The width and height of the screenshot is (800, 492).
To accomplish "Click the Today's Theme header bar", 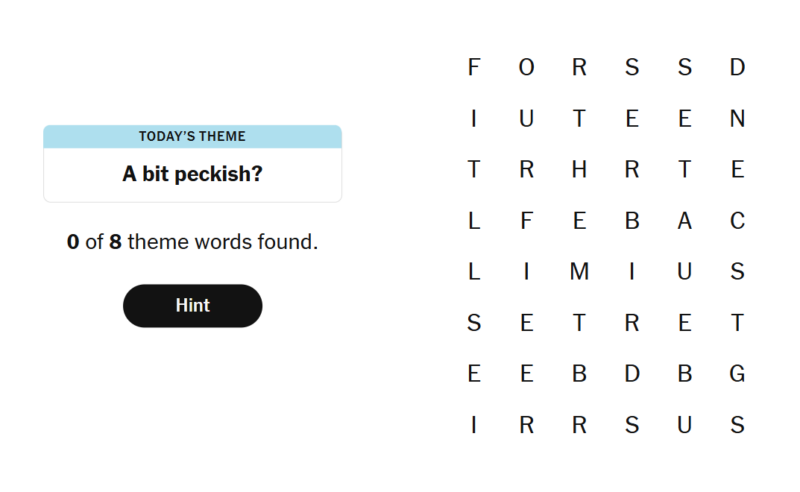I will pyautogui.click(x=192, y=136).
